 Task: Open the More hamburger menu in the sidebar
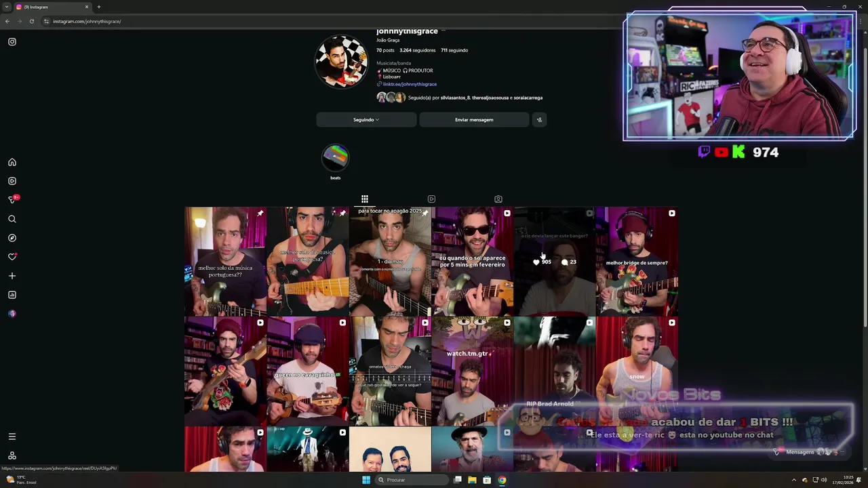tap(12, 436)
